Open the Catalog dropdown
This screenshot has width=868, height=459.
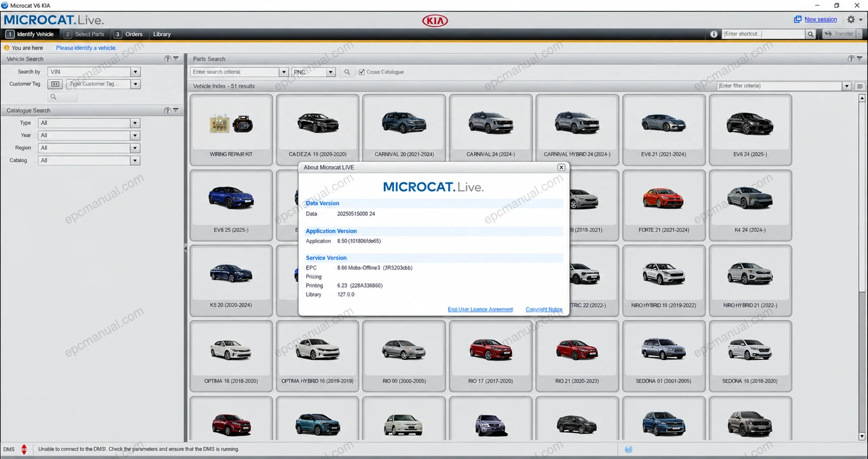coord(135,161)
